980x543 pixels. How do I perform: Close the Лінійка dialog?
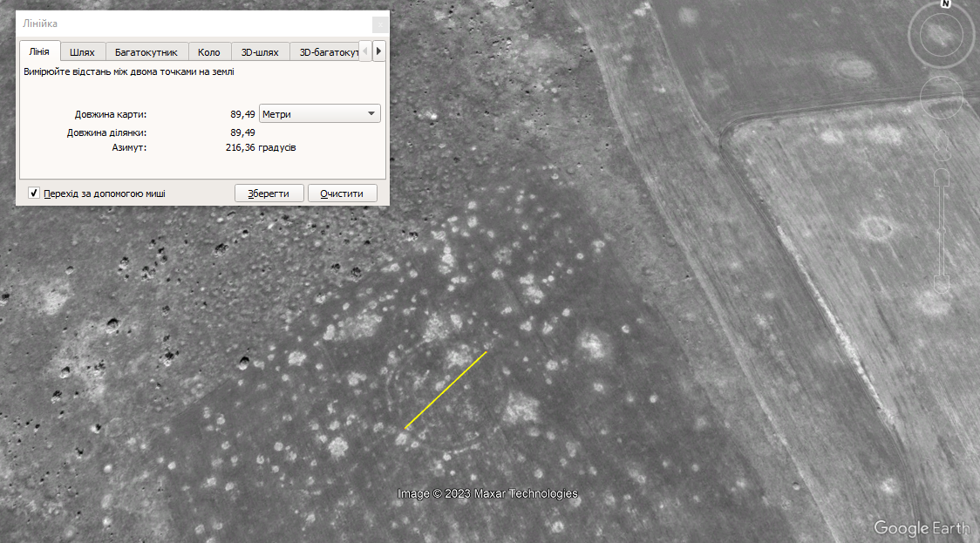(x=380, y=24)
